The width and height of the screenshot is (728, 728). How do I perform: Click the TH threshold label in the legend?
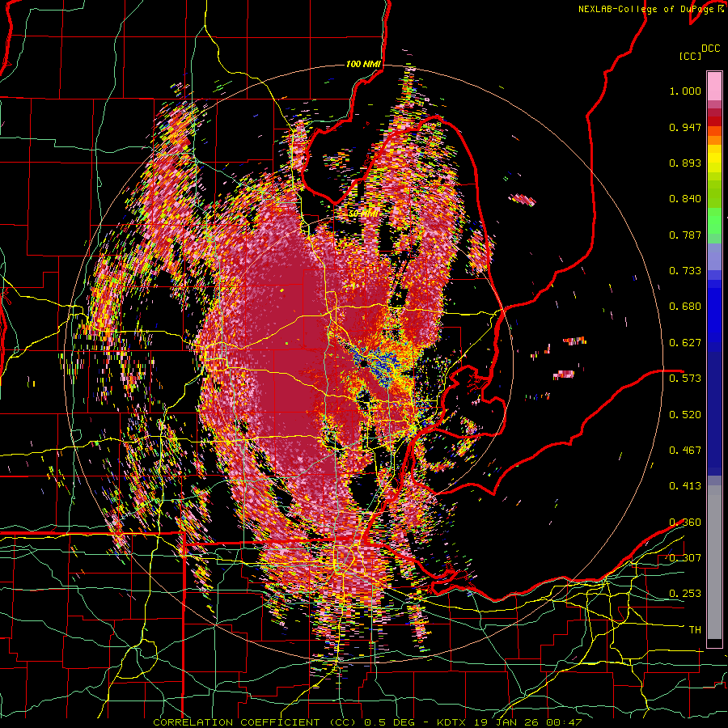695,630
